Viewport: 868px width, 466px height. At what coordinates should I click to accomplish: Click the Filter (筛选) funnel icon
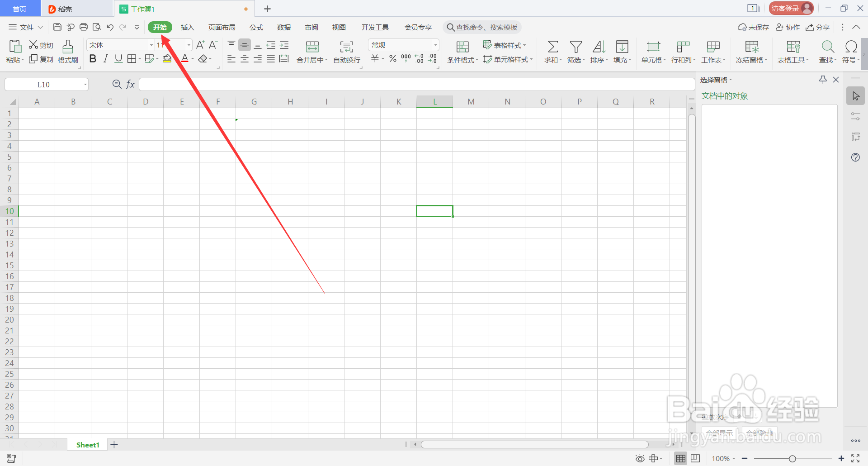(576, 47)
